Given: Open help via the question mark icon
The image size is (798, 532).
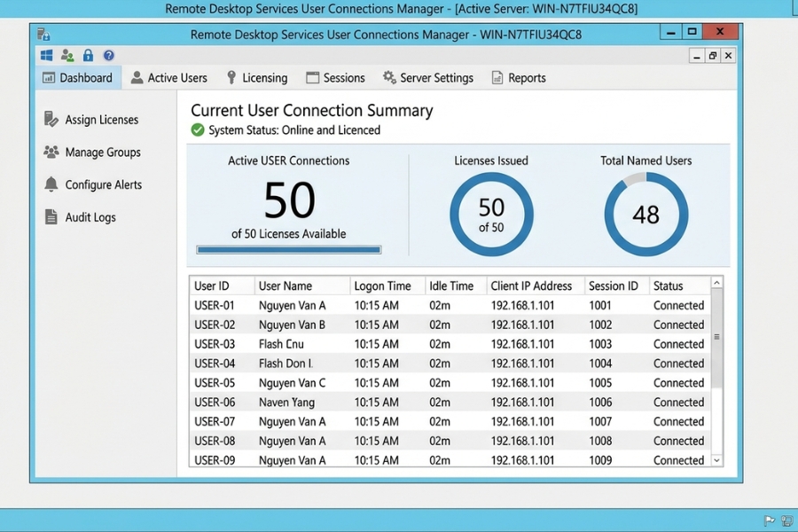Looking at the screenshot, I should (x=108, y=55).
